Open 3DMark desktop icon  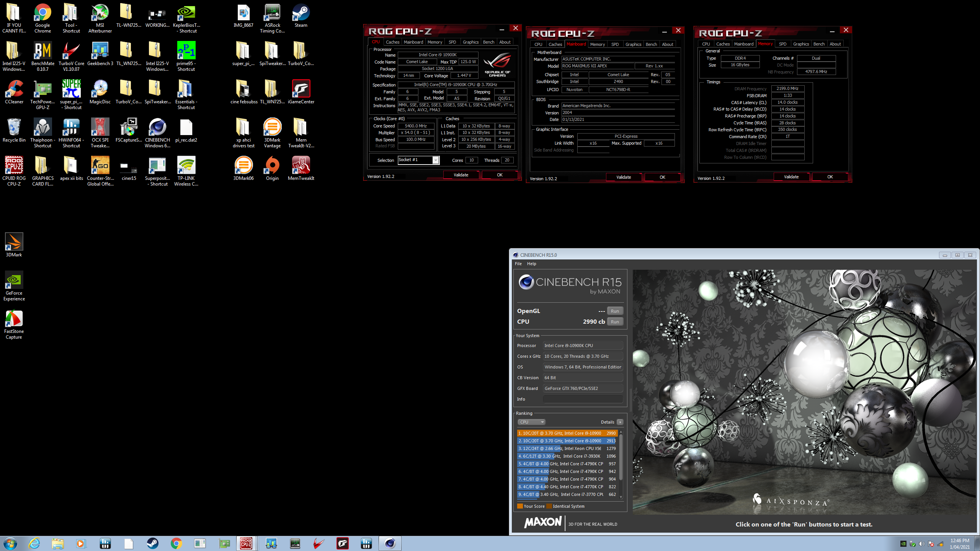14,245
